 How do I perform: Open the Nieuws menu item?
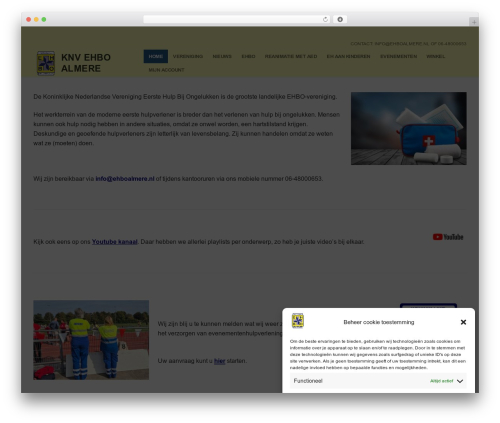click(222, 56)
